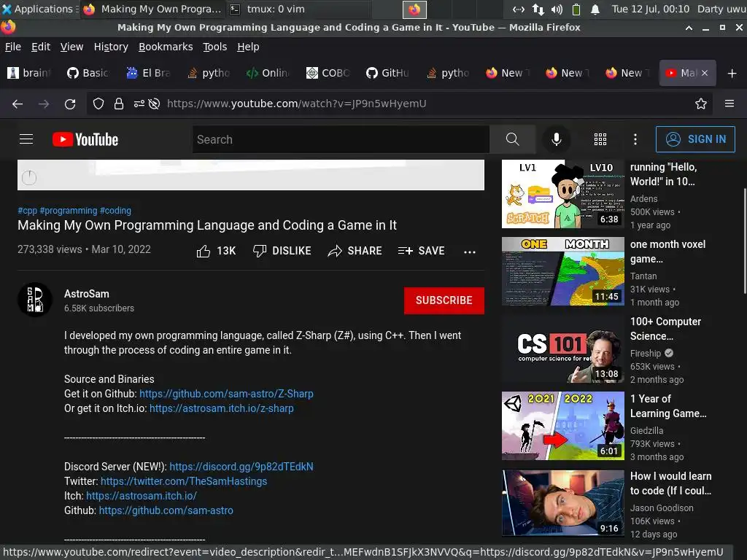The image size is (747, 560).
Task: Bookmark this page with star icon
Action: (x=701, y=104)
